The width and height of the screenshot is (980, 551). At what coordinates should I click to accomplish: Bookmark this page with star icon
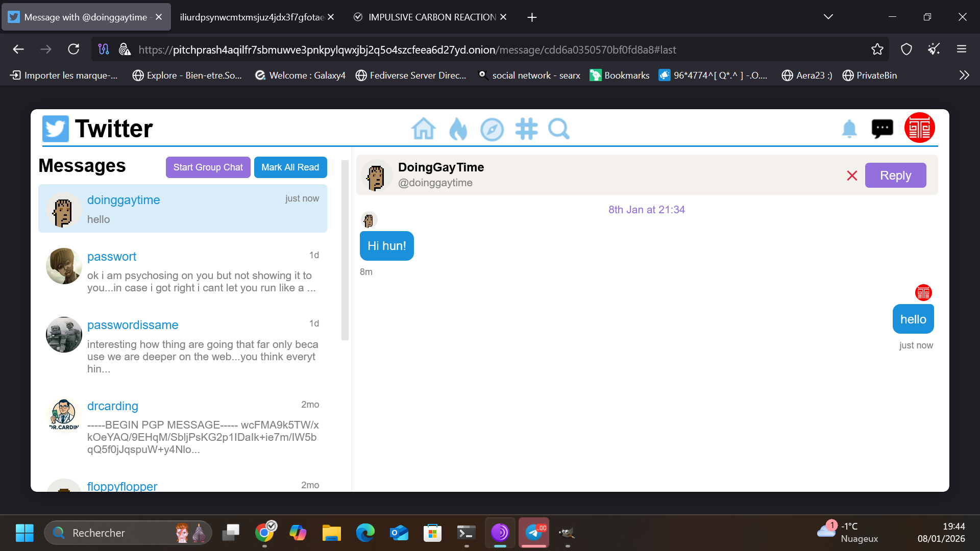click(x=877, y=49)
